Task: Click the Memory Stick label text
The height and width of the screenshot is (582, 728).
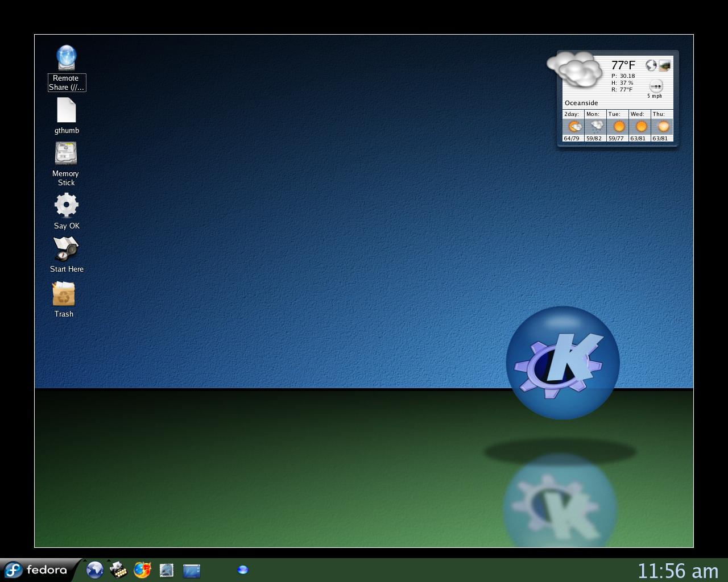Action: (x=66, y=178)
